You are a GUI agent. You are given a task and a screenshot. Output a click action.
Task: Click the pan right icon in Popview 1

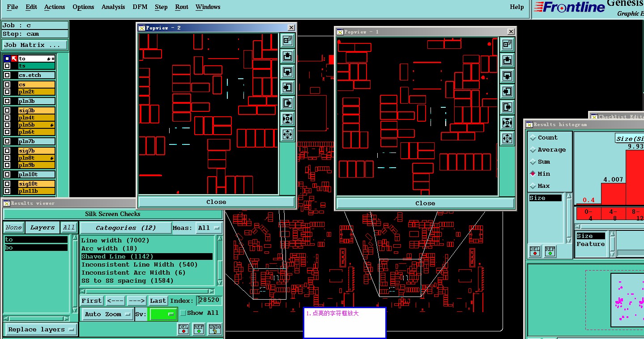pos(507,107)
